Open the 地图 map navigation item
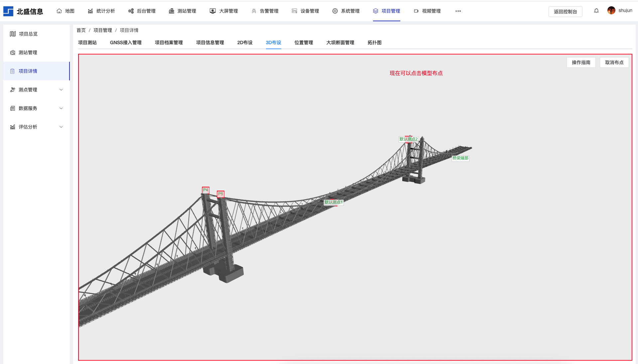The width and height of the screenshot is (638, 364). pyautogui.click(x=65, y=11)
